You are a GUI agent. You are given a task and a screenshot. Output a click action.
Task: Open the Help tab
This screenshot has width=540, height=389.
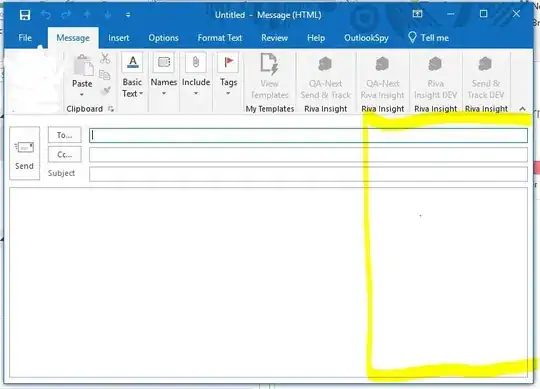(x=316, y=38)
